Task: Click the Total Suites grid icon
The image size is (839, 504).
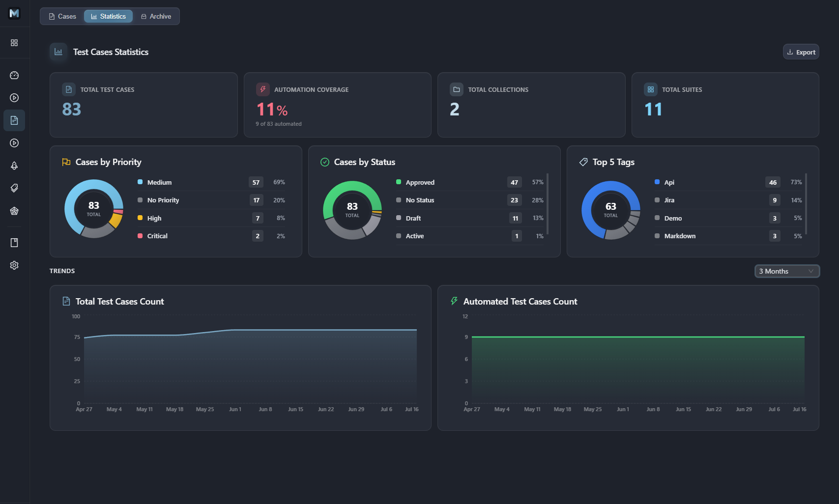Action: click(651, 89)
